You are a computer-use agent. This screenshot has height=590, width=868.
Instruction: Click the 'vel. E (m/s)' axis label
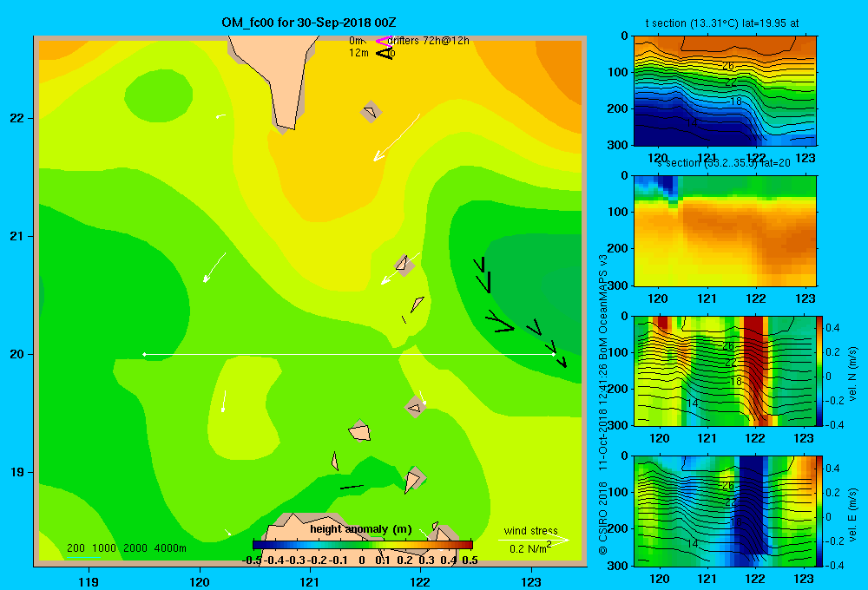[x=852, y=514]
